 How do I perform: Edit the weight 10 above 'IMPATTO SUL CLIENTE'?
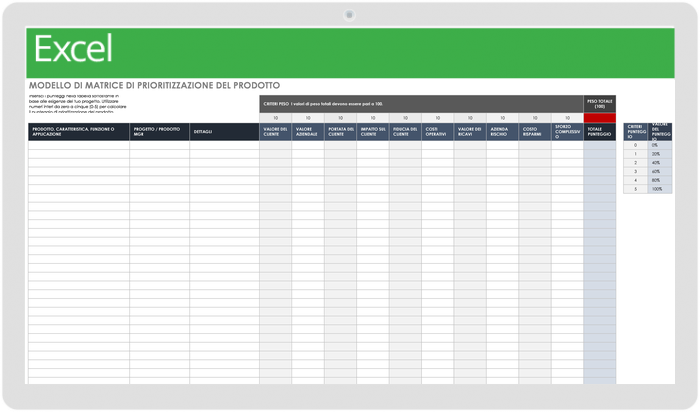[373, 118]
